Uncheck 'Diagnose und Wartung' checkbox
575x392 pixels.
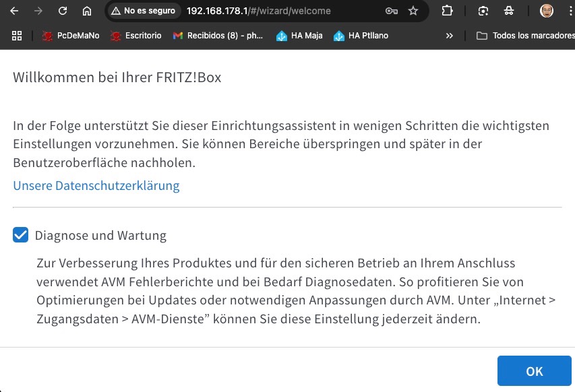pyautogui.click(x=20, y=235)
